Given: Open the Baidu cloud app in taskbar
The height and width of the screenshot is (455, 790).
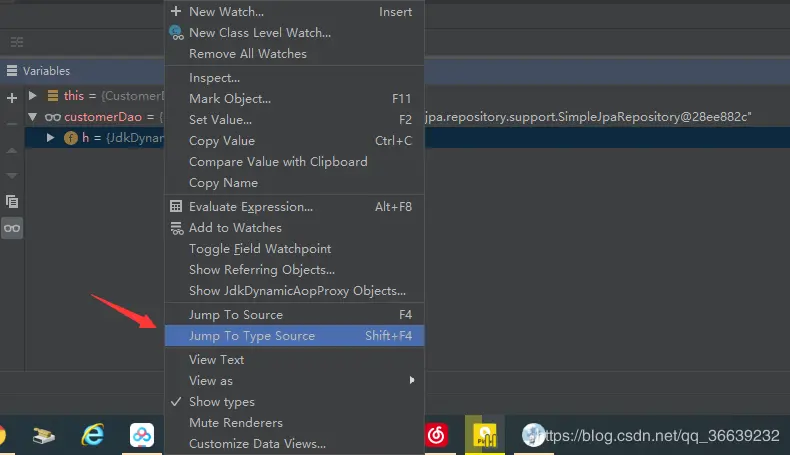Looking at the screenshot, I should (x=142, y=435).
